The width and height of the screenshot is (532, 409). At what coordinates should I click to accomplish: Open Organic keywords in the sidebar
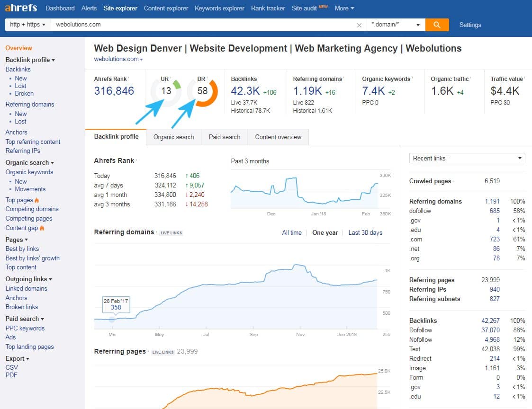click(x=29, y=172)
